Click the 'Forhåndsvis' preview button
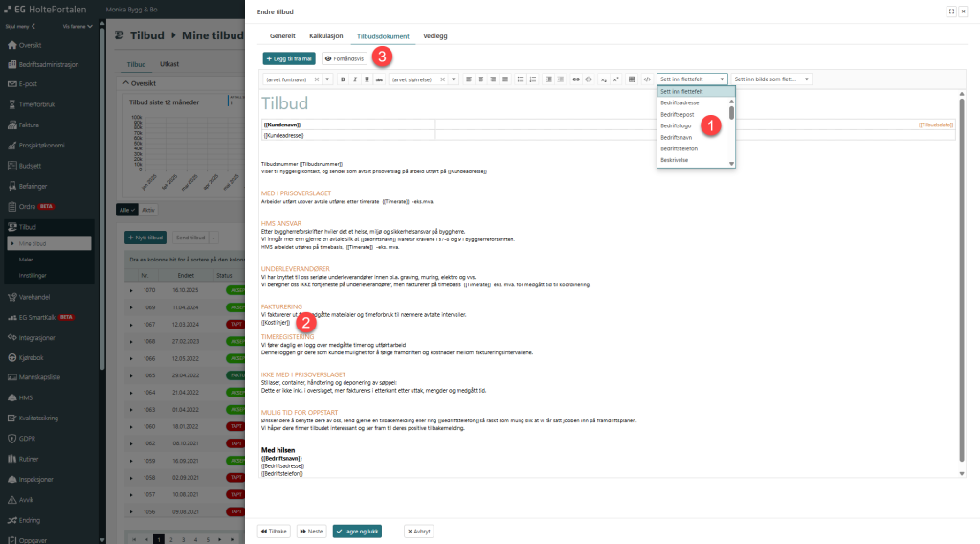 [345, 58]
